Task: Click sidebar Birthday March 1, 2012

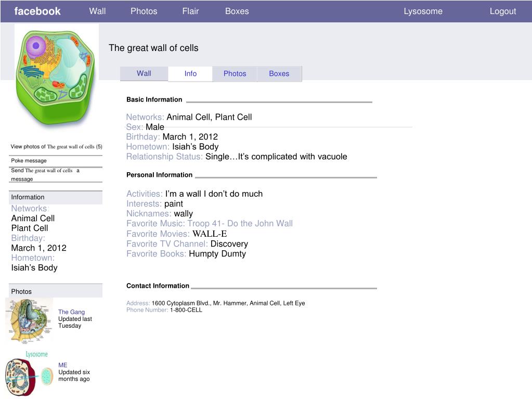Action: [38, 248]
